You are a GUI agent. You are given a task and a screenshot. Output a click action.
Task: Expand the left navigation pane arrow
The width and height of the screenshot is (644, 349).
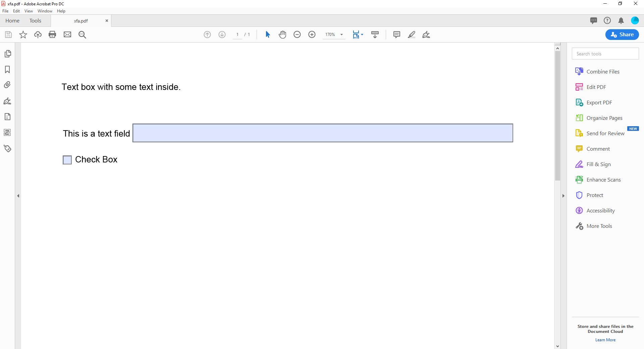tap(18, 196)
